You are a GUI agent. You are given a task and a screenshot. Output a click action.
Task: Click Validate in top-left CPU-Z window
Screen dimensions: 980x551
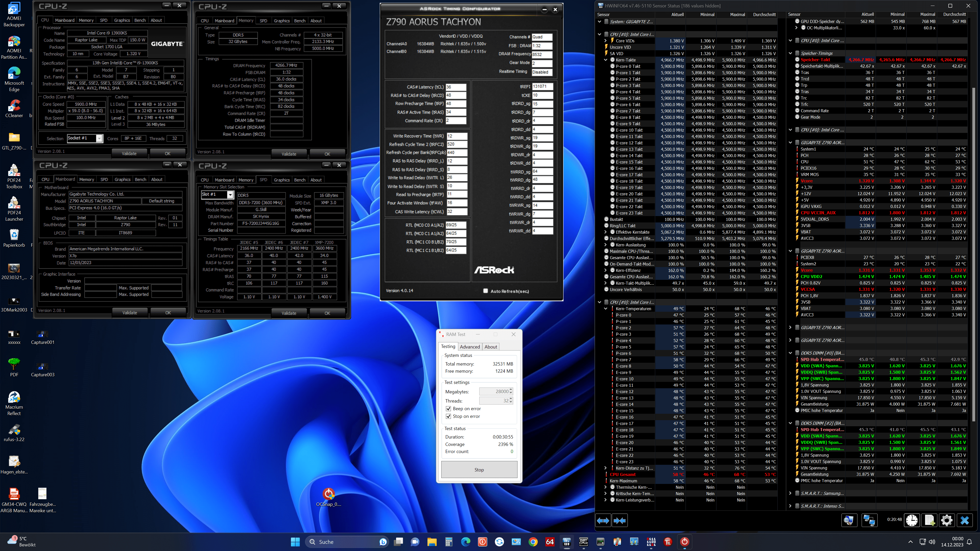[129, 154]
